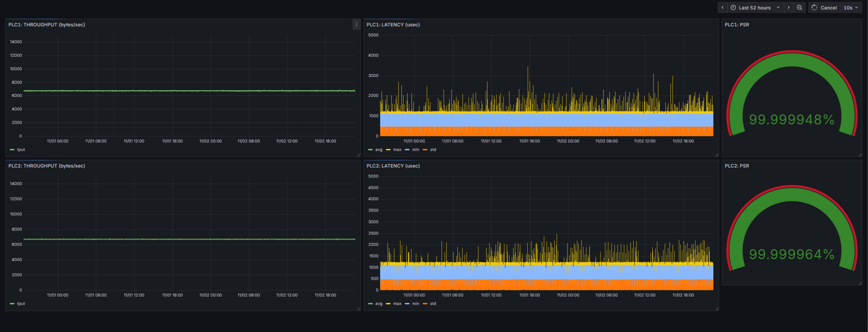The height and width of the screenshot is (332, 868).
Task: Click the tput color swatch in PLC2 Throughput legend
Action: click(x=12, y=304)
